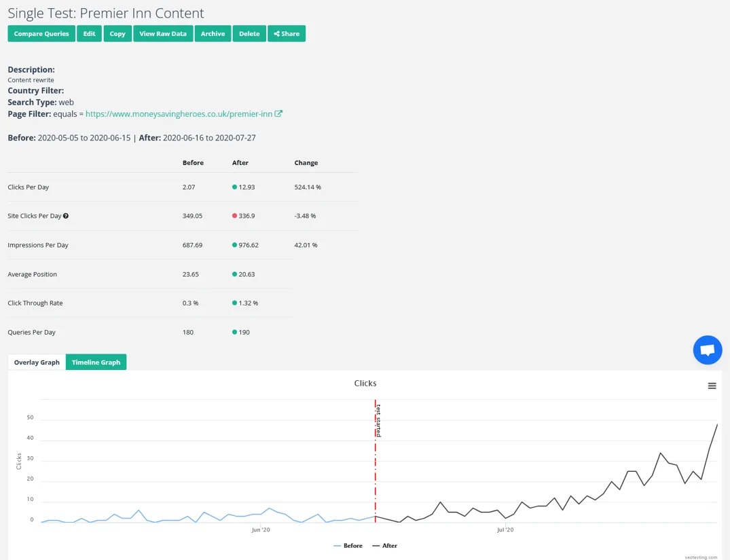Open the moneysavingheroes premier-inn page link

(179, 114)
